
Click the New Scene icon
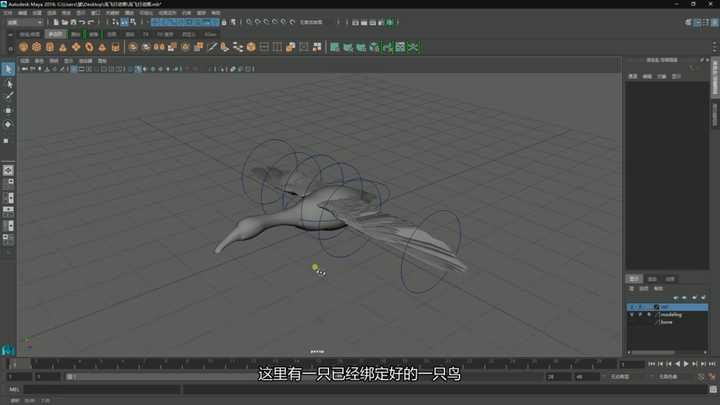[x=56, y=22]
